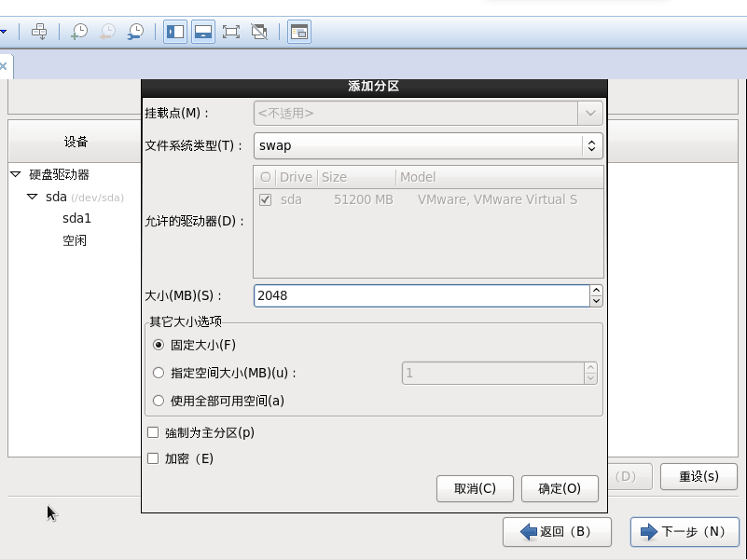
Task: Click the revert to snapshot icon
Action: (107, 32)
